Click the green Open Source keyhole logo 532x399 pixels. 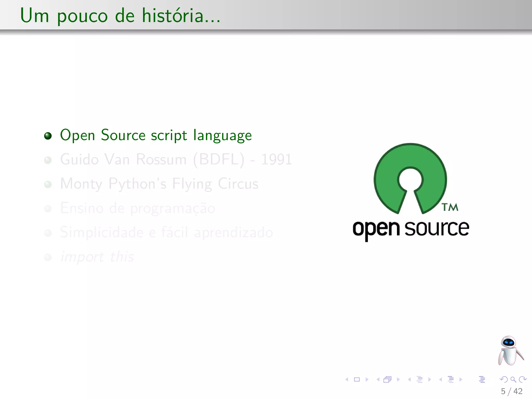pyautogui.click(x=410, y=178)
